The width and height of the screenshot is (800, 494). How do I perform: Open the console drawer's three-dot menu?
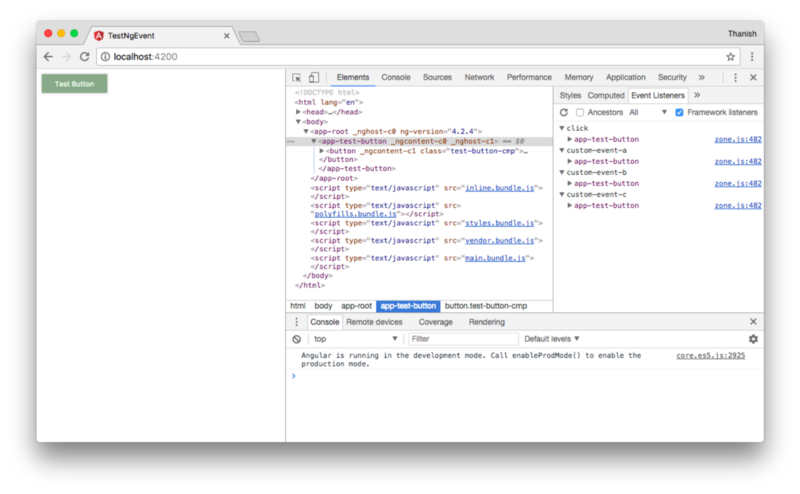pos(296,322)
